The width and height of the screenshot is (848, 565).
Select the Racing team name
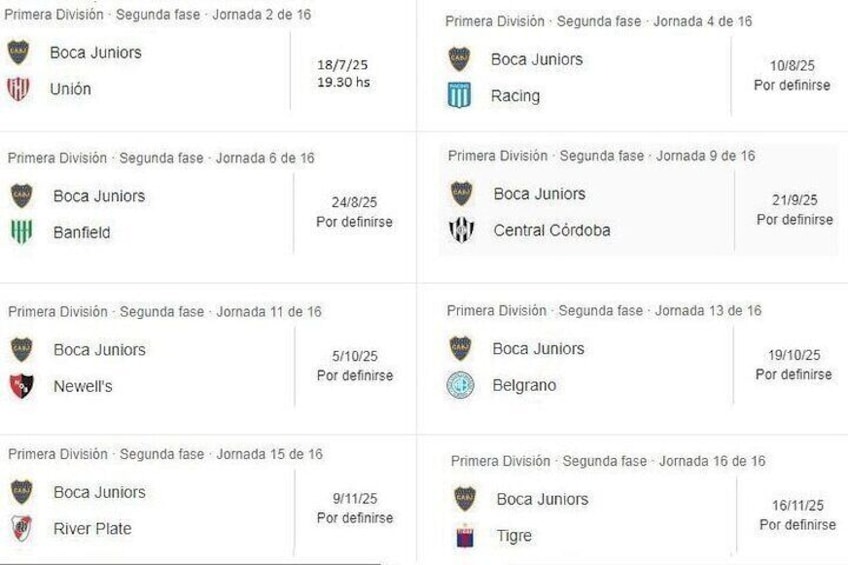(x=515, y=96)
